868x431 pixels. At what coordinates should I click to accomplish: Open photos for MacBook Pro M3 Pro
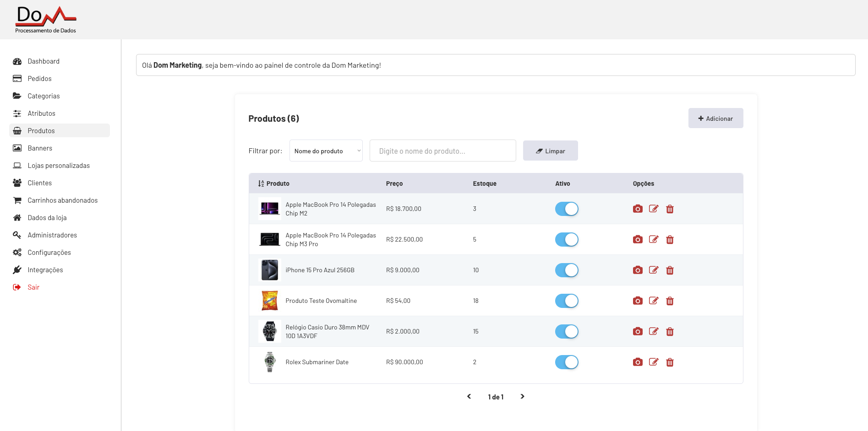(638, 239)
